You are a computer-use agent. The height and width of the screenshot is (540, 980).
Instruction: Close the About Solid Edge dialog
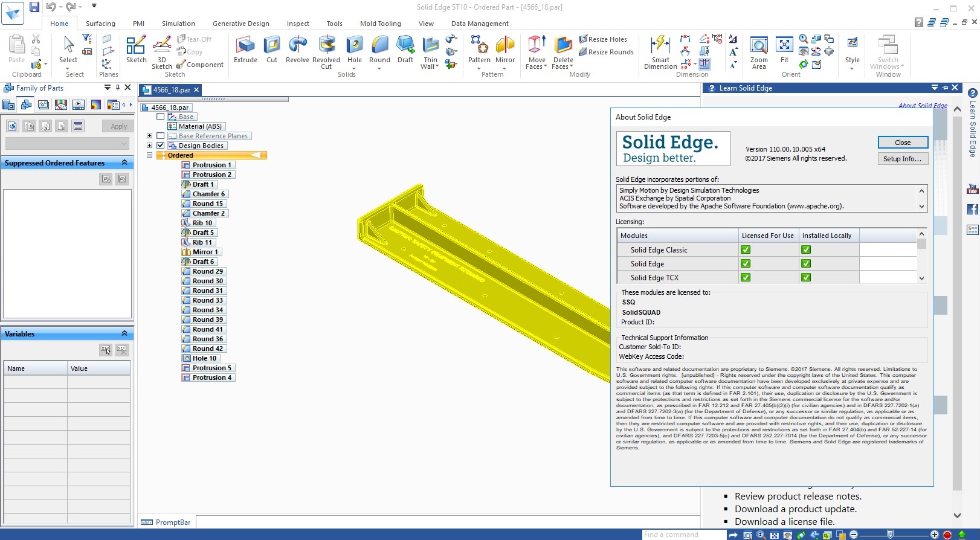903,143
